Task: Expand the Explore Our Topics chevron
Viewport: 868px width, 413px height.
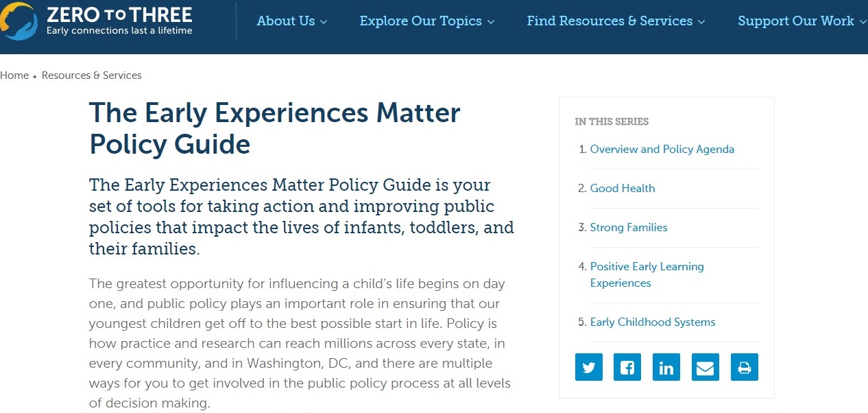Action: (x=491, y=22)
